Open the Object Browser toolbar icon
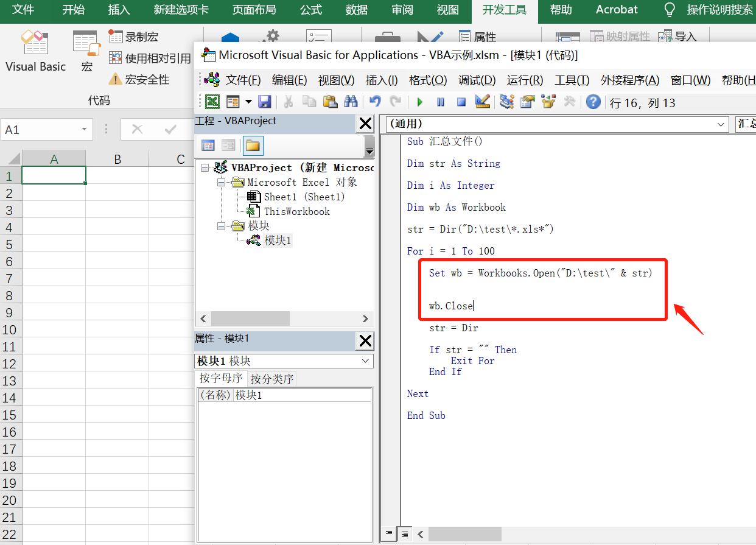 click(x=548, y=102)
